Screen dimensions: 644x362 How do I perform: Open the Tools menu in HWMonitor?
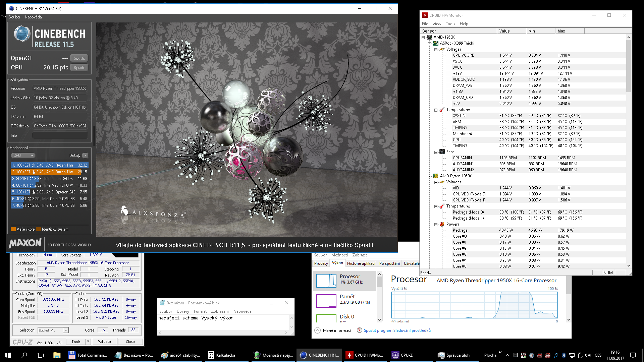pos(450,24)
